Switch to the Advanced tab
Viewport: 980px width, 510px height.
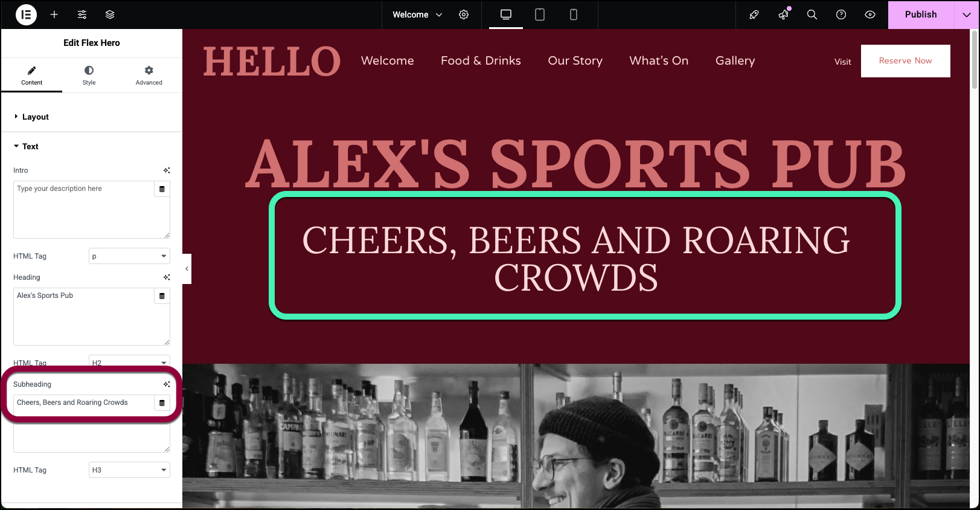pos(149,76)
